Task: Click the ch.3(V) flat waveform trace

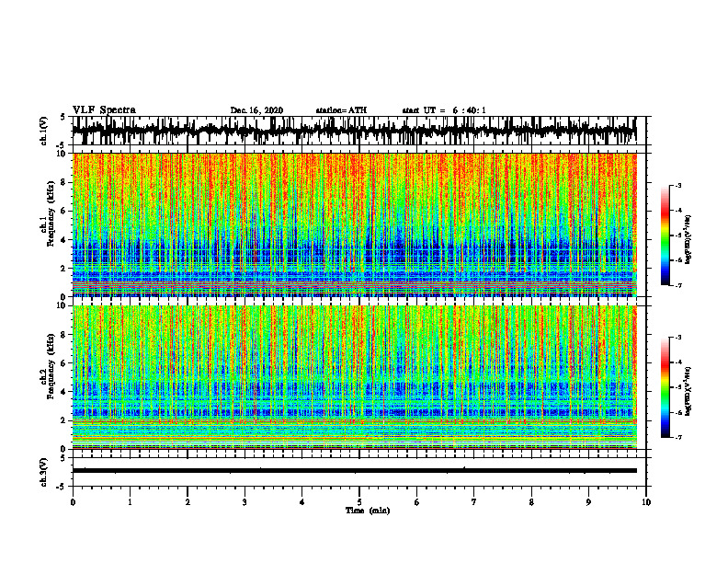Action: (x=355, y=471)
